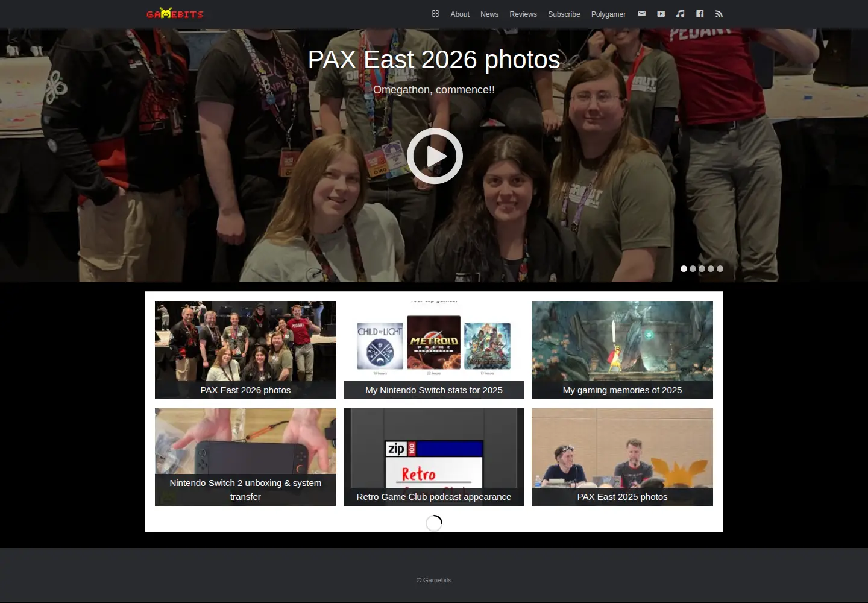The image size is (868, 603).
Task: Open the About menu item
Action: pyautogui.click(x=460, y=14)
